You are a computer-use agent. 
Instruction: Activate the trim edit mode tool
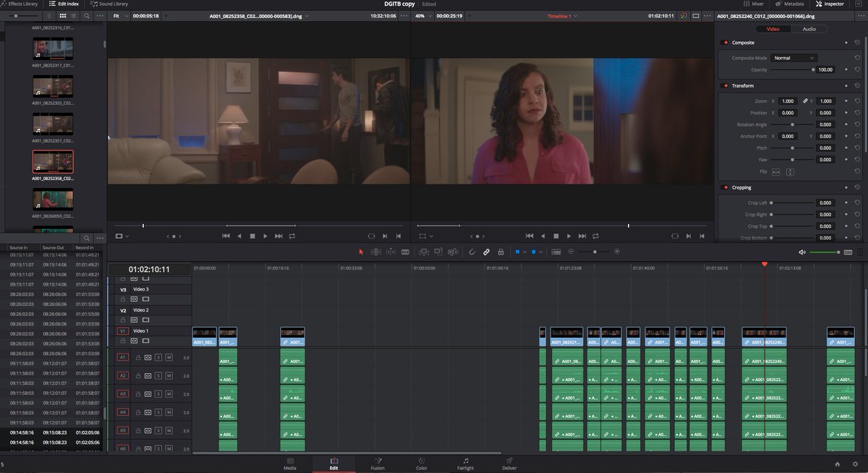[375, 252]
